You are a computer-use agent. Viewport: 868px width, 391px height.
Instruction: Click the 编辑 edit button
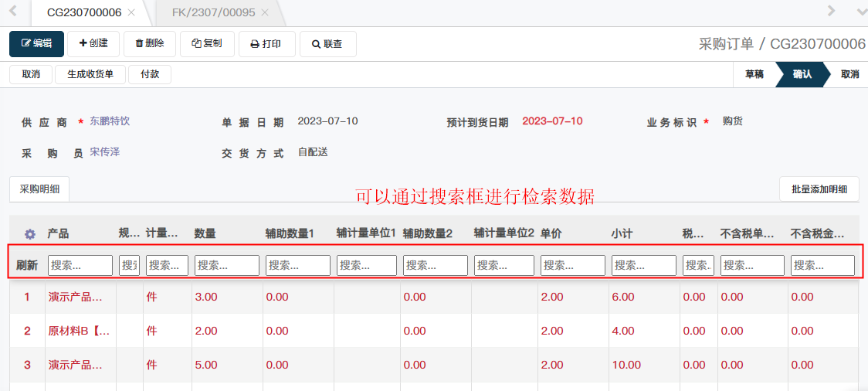pos(36,44)
